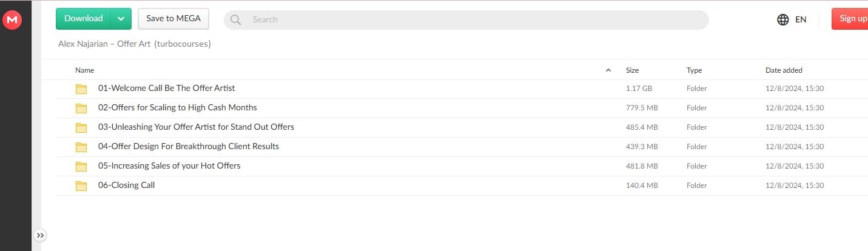Select the EN language option
The height and width of the screenshot is (251, 868).
click(x=801, y=19)
